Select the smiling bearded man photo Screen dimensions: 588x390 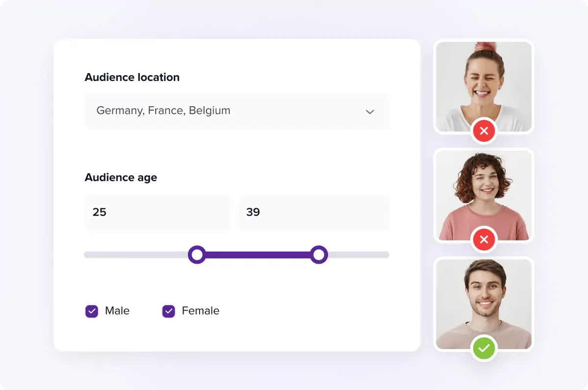(484, 304)
